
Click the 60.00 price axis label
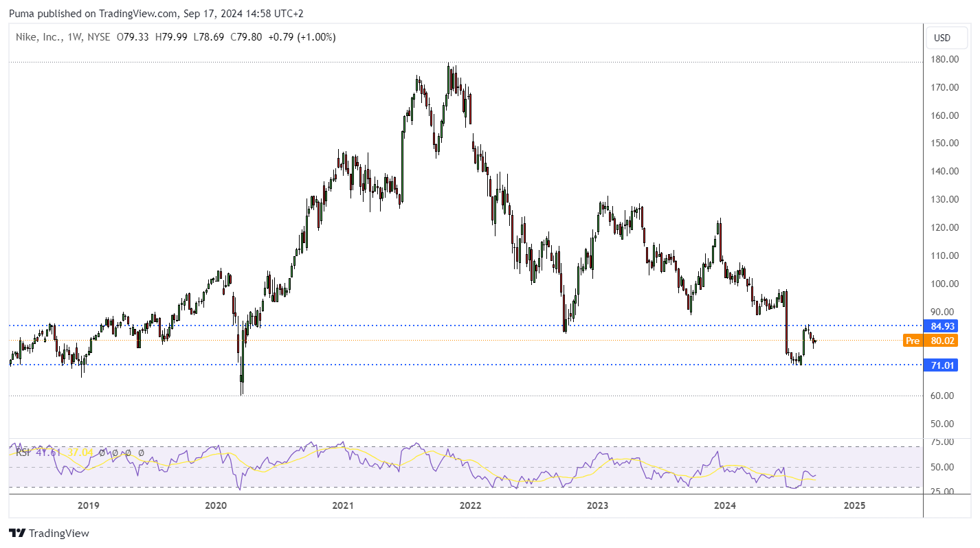[x=944, y=396]
